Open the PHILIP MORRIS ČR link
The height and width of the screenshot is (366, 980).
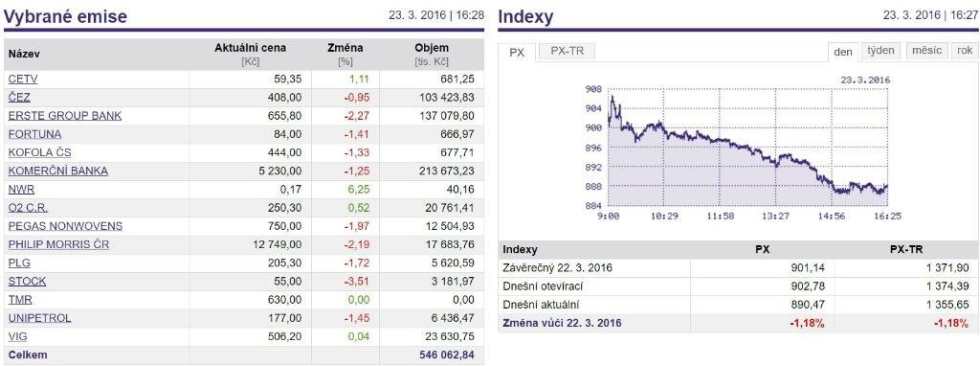(58, 244)
